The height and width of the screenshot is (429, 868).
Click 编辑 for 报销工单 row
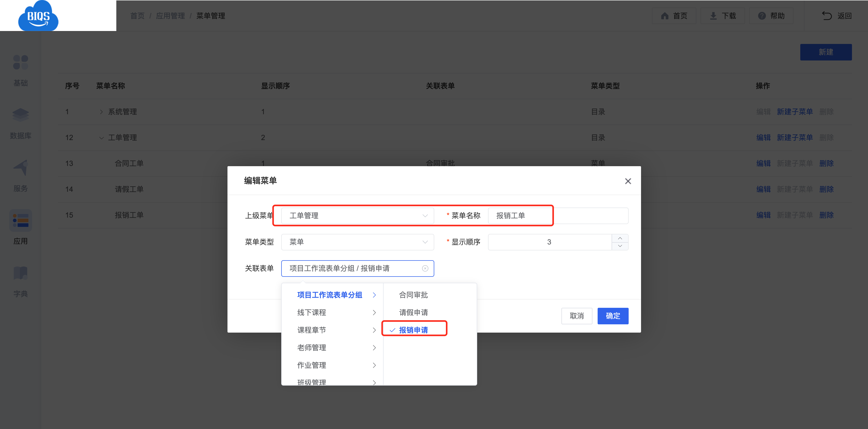click(763, 215)
